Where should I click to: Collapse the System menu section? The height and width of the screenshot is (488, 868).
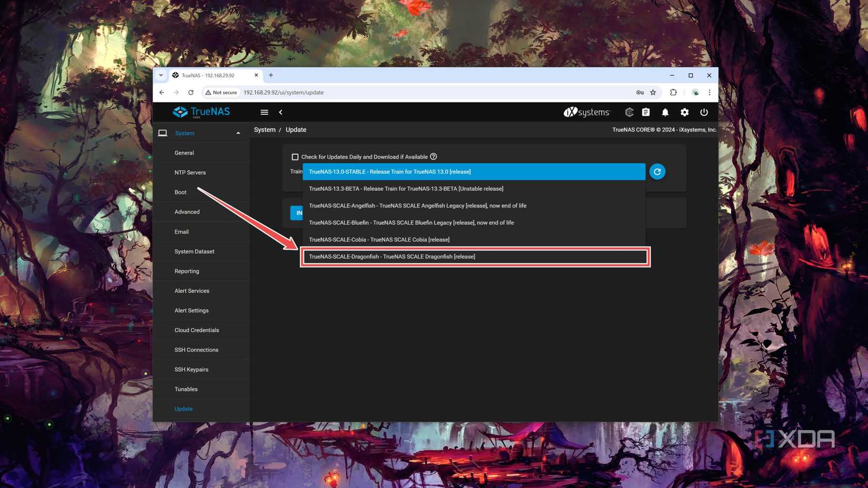[x=238, y=133]
